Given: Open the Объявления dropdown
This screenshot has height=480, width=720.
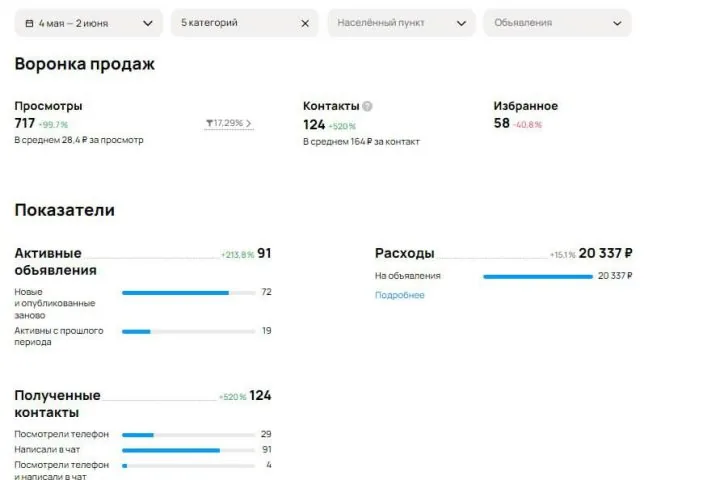Looking at the screenshot, I should pos(557,23).
